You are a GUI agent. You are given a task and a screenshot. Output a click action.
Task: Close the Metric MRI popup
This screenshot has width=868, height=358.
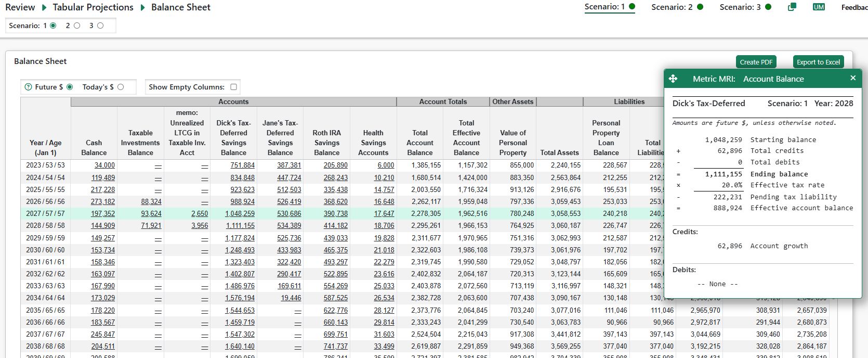pyautogui.click(x=852, y=78)
